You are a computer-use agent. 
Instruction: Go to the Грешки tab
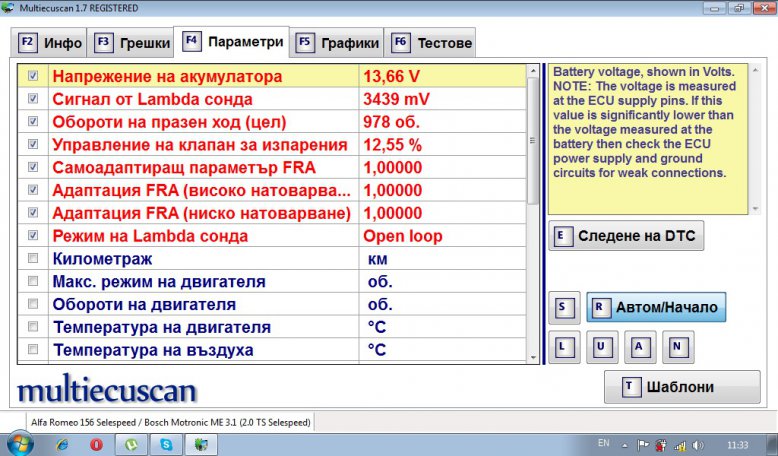coord(131,43)
